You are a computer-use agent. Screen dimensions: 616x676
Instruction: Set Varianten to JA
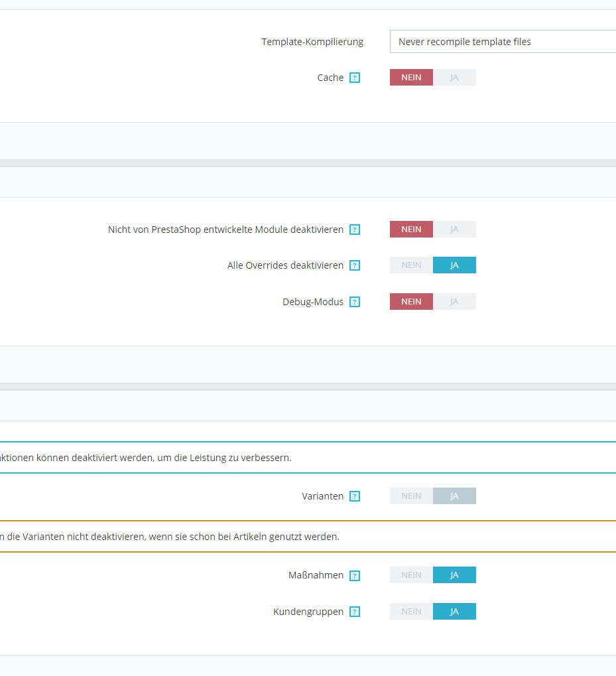[x=454, y=496]
